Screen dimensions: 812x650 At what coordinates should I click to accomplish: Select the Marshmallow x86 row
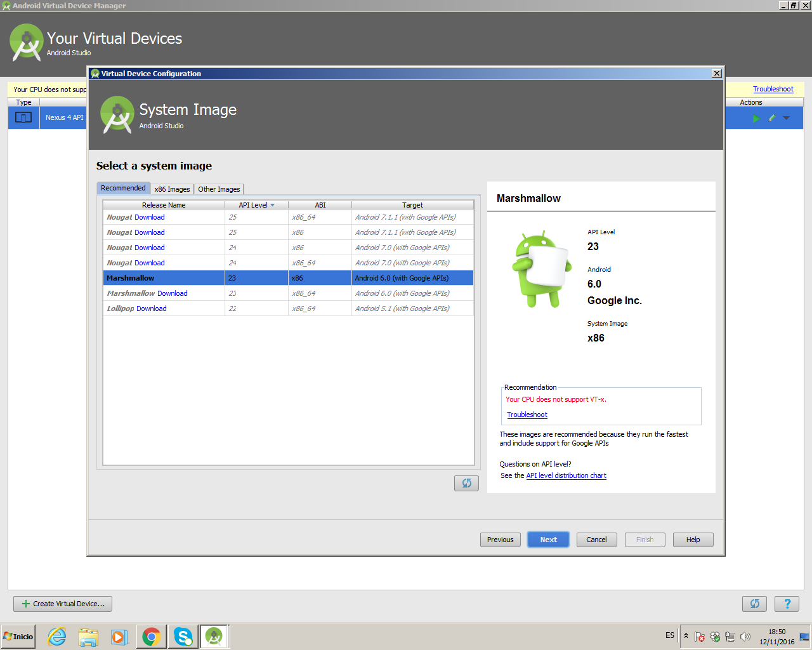pos(289,278)
